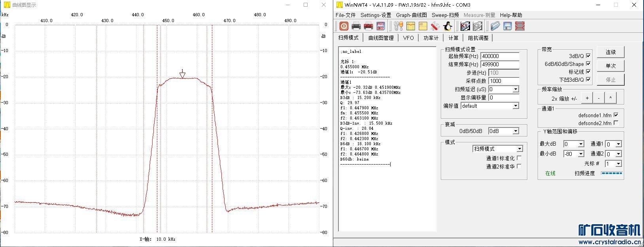644x247 pixels.
Task: Click the + frequency zoom button
Action: point(587,98)
